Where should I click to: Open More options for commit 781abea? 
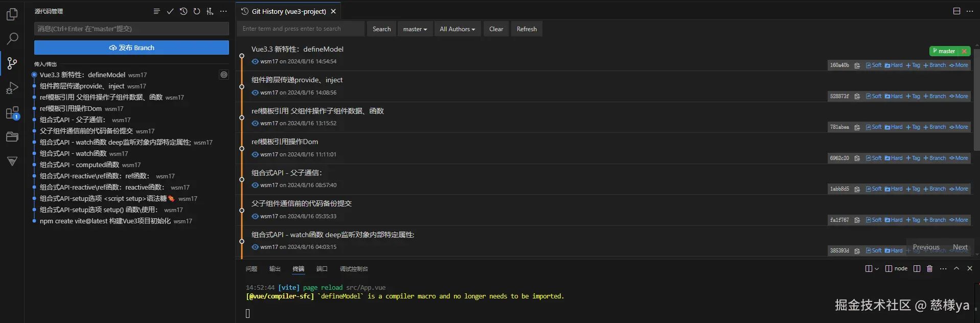click(959, 127)
